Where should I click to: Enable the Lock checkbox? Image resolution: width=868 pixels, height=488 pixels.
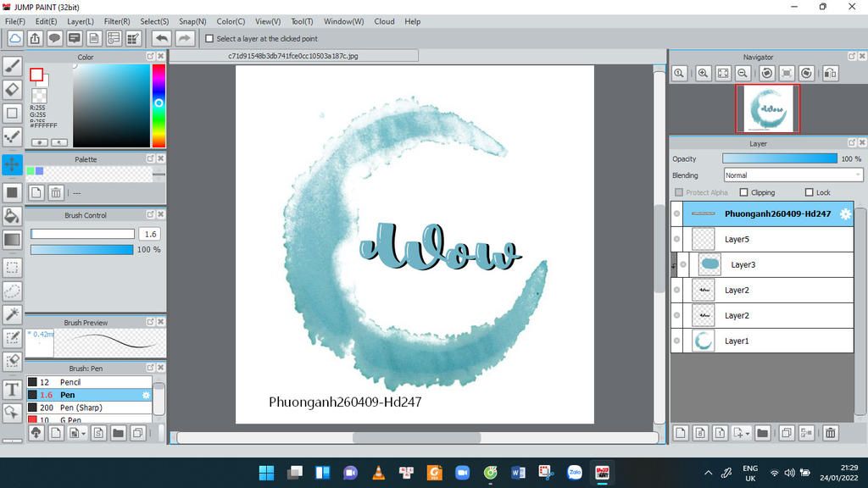pos(809,192)
